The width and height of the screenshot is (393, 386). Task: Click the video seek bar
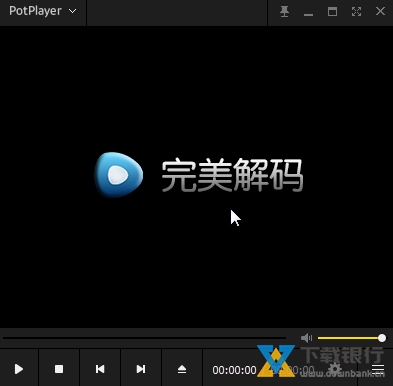pos(144,338)
